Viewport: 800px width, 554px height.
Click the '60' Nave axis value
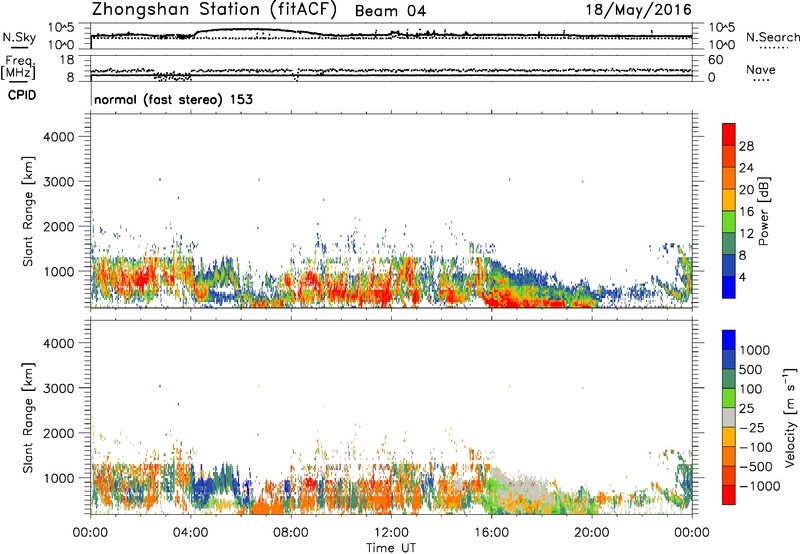[x=715, y=60]
